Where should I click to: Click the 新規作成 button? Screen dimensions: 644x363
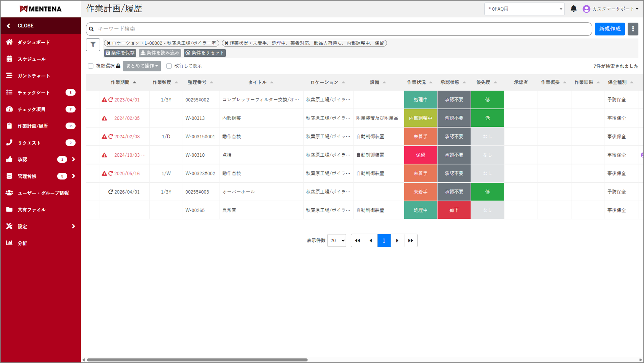[x=610, y=29]
